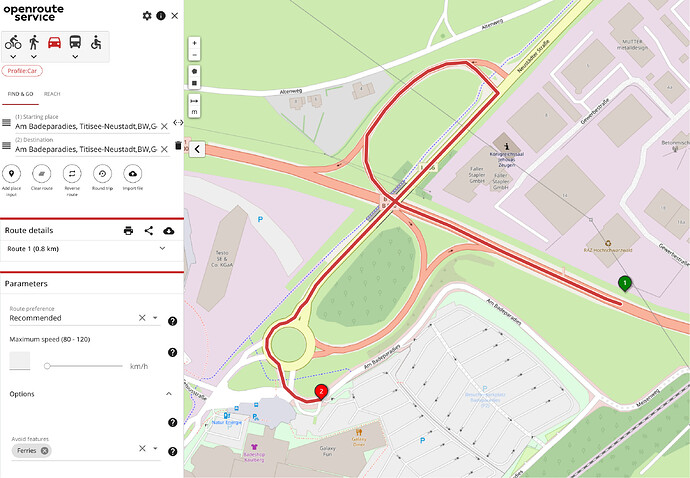The width and height of the screenshot is (690, 478).
Task: Download route via cloud icon
Action: pos(169,231)
